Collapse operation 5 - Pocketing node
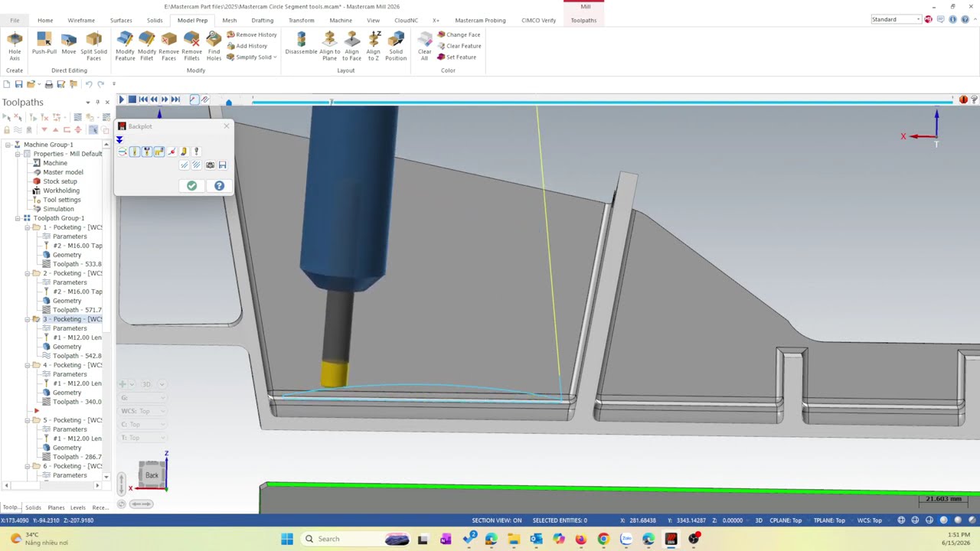Screen dimensions: 980x551 [x=27, y=420]
